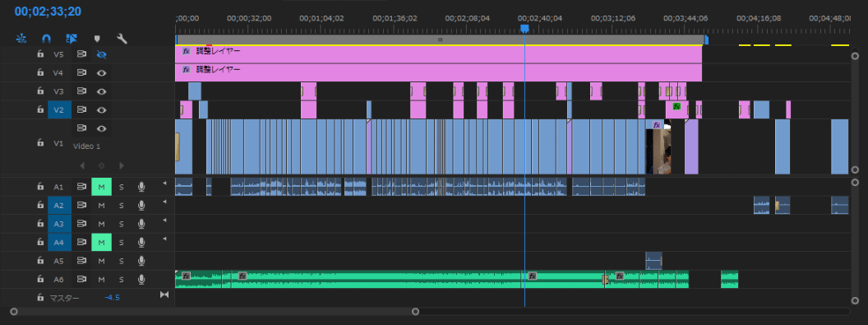868x325 pixels.
Task: Expand the A3 track keyframe arrow
Action: point(164,221)
